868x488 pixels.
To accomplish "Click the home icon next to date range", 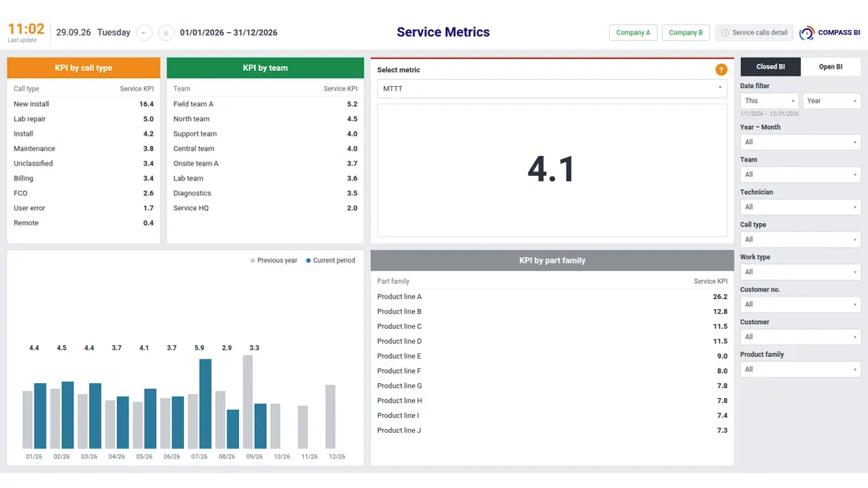I will click(166, 32).
